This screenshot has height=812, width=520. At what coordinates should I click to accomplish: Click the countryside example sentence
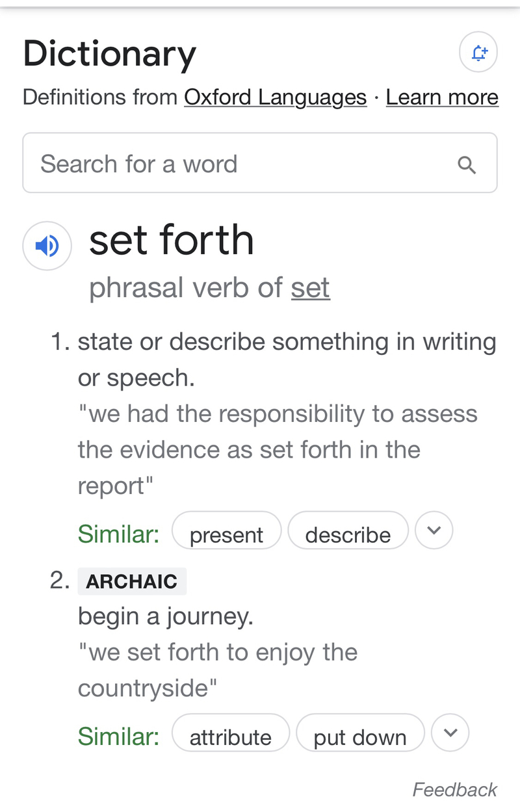tap(217, 670)
